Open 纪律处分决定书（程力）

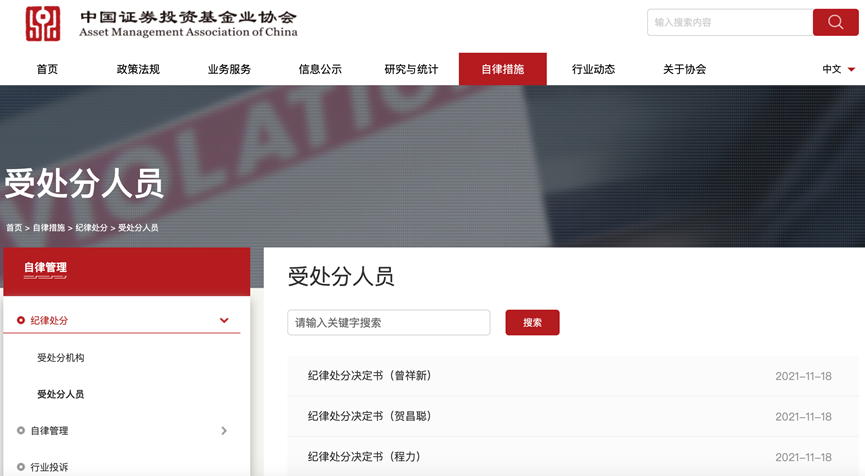tap(364, 457)
